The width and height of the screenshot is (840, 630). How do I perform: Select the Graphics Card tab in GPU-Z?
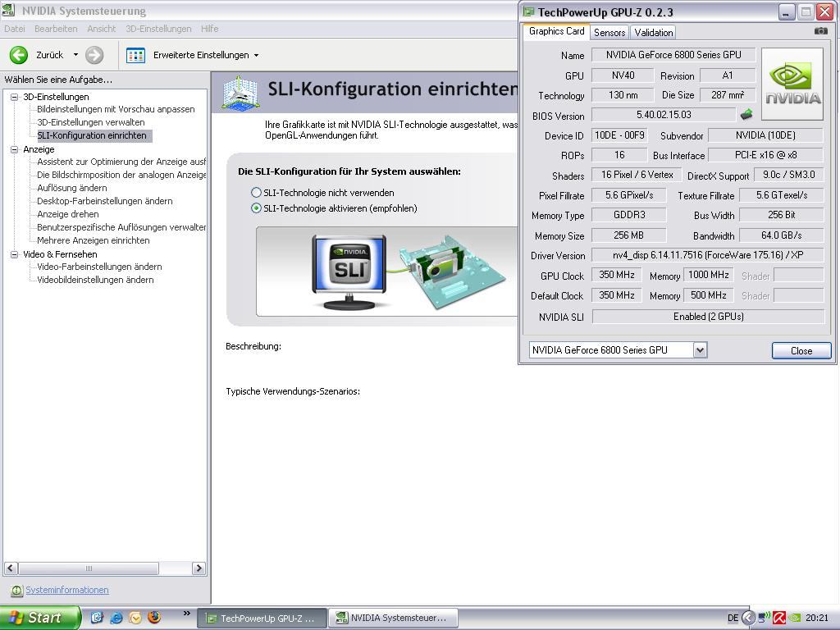[x=557, y=31]
